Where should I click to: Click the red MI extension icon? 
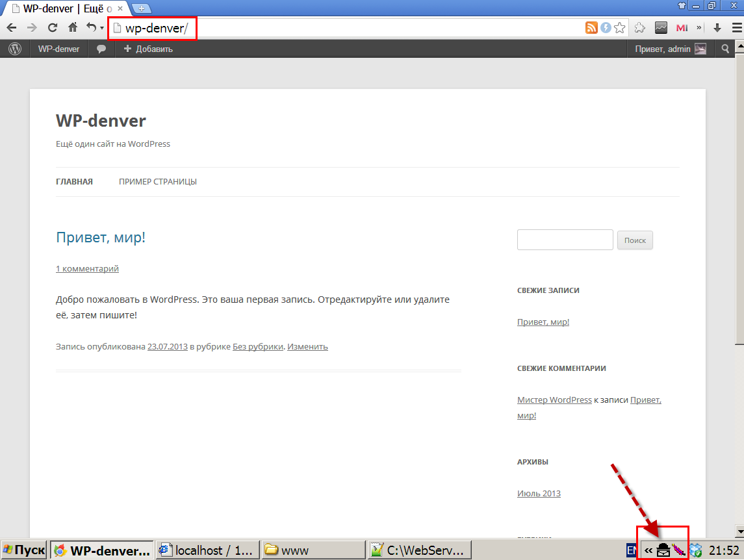pos(682,28)
